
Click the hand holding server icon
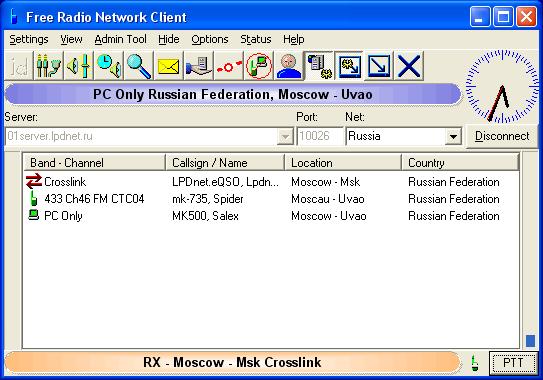click(x=199, y=66)
